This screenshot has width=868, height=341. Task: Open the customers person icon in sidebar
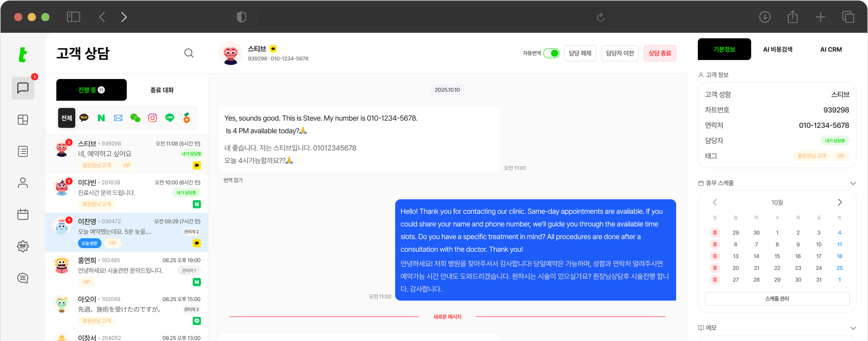click(23, 183)
